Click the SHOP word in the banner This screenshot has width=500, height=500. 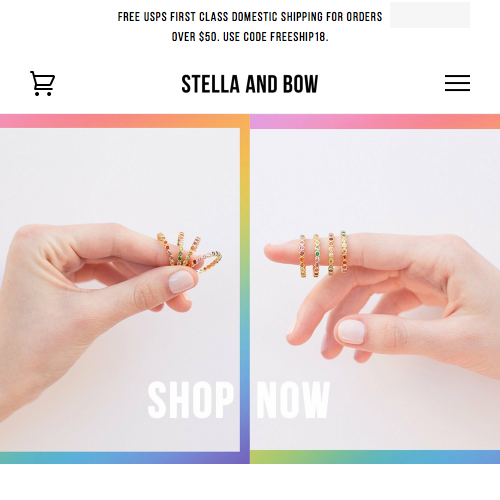coord(190,400)
